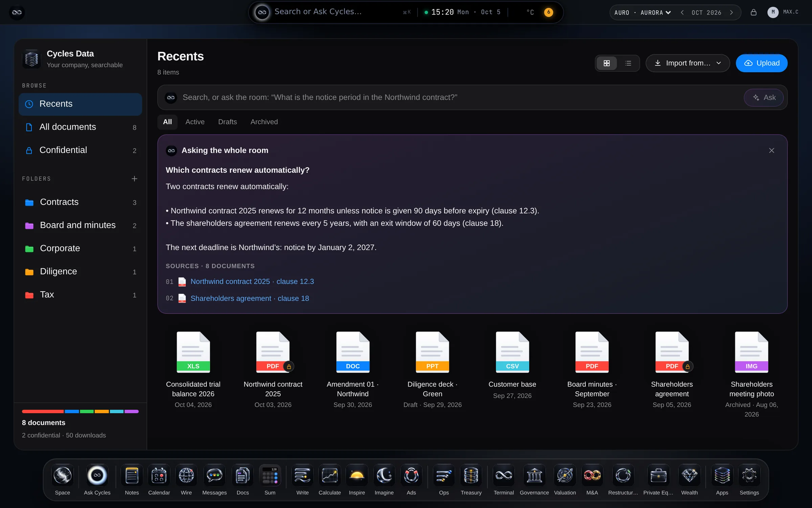Open the Contracts folder
This screenshot has height=508, width=812.
[x=80, y=202]
